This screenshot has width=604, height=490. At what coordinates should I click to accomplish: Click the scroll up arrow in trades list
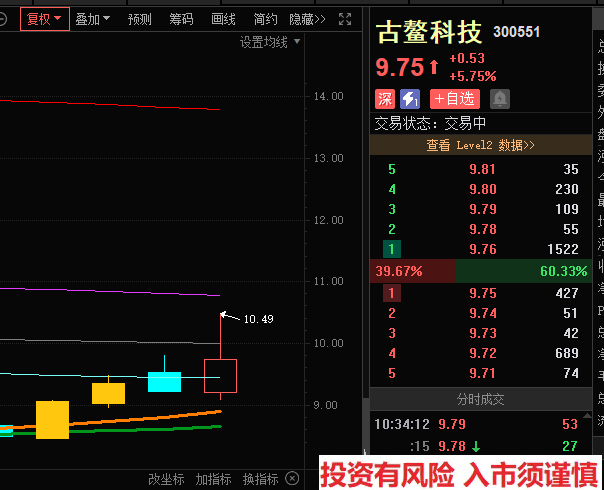(587, 415)
